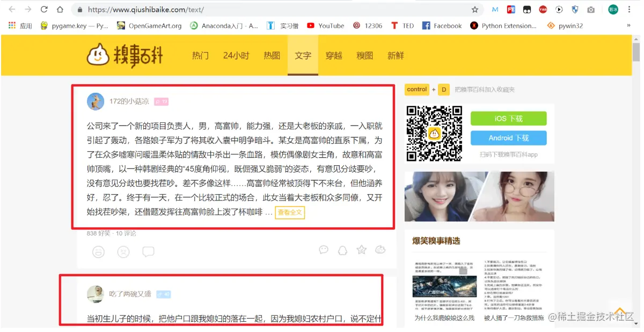The height and width of the screenshot is (332, 644).
Task: Share the post via the WeChat chat icon
Action: (324, 250)
